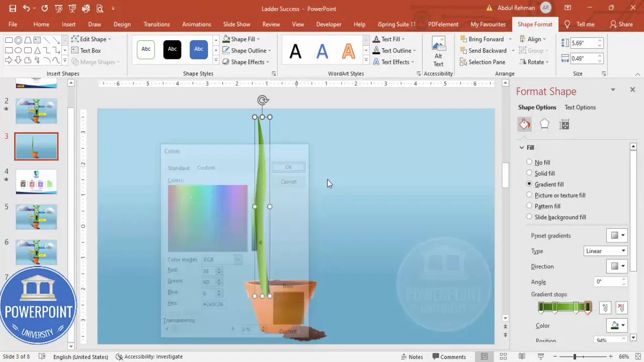This screenshot has height=362, width=644.
Task: Click the rotation handle above the shape
Action: coord(263,100)
